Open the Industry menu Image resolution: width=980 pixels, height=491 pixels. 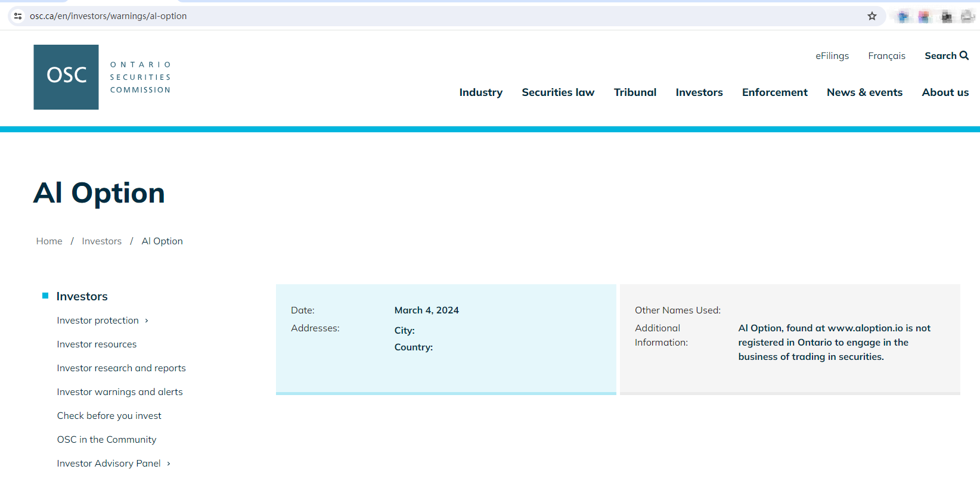480,92
